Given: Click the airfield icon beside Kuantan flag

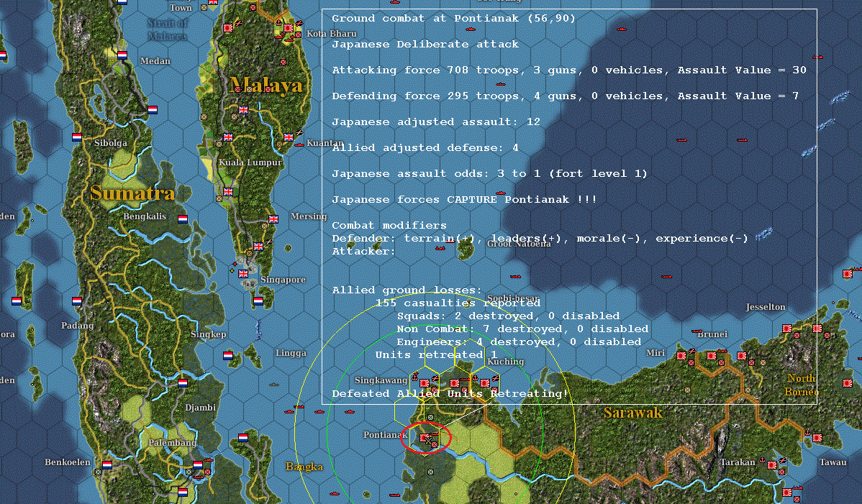Looking at the screenshot, I should [x=299, y=132].
